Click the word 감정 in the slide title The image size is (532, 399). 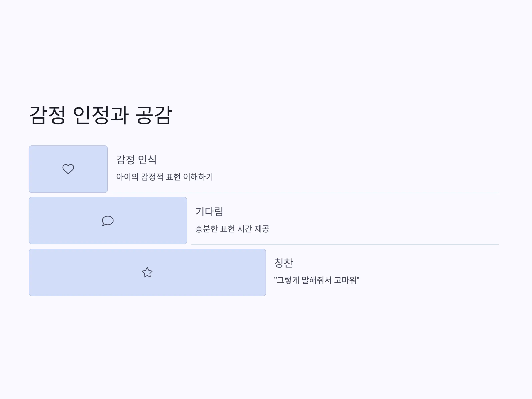click(x=47, y=115)
